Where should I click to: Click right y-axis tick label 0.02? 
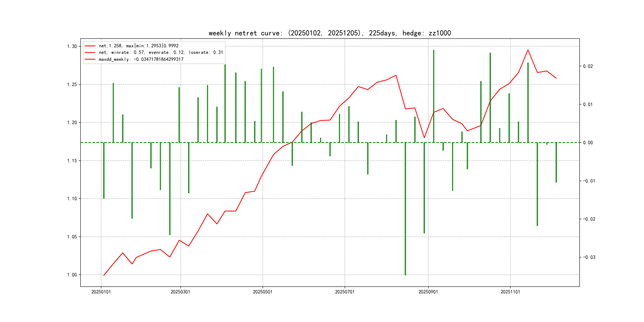[588, 66]
